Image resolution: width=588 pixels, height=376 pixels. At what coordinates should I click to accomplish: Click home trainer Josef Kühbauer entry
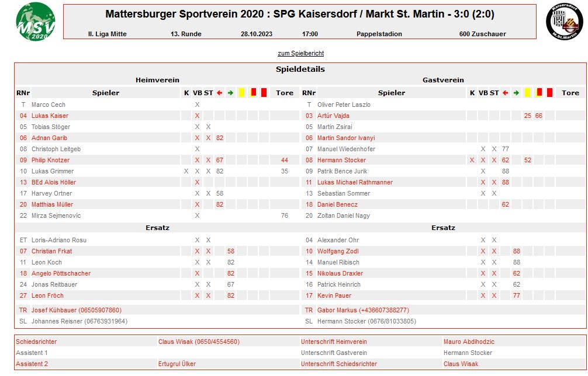coord(77,310)
